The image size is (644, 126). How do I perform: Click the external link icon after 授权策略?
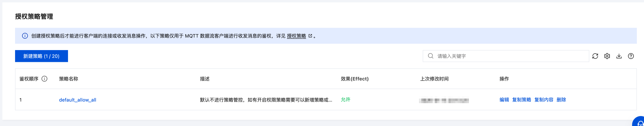click(x=310, y=36)
